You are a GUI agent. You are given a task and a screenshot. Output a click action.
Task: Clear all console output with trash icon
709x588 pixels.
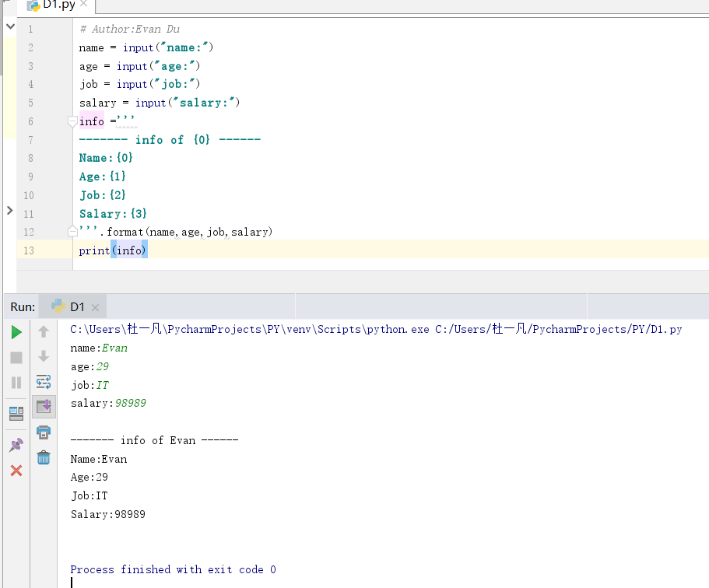tap(44, 457)
